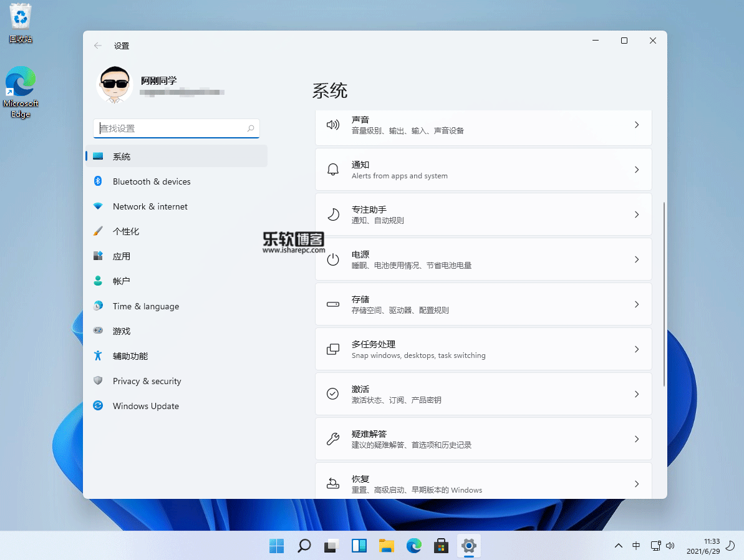
Task: Click the 多任务处理 multitasking icon
Action: (x=332, y=349)
